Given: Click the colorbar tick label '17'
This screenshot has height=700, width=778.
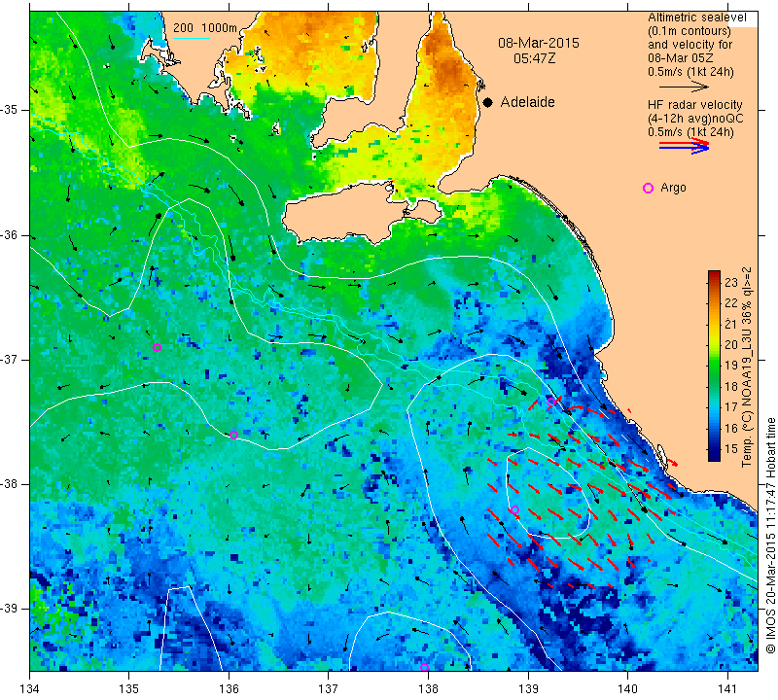Looking at the screenshot, I should [731, 407].
